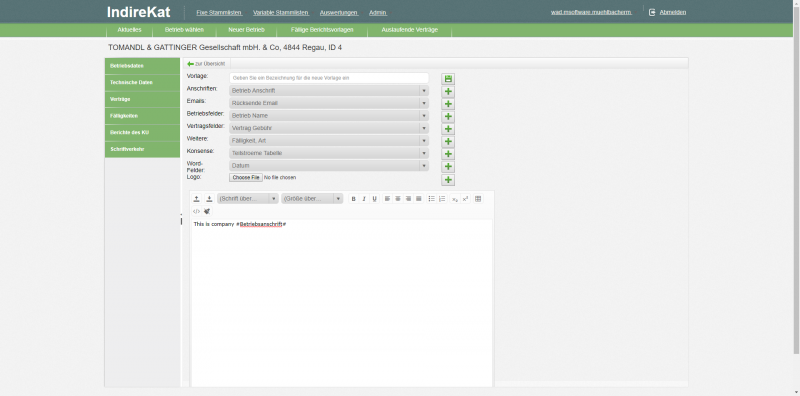Click the green save template icon
This screenshot has width=800, height=396.
tap(448, 79)
